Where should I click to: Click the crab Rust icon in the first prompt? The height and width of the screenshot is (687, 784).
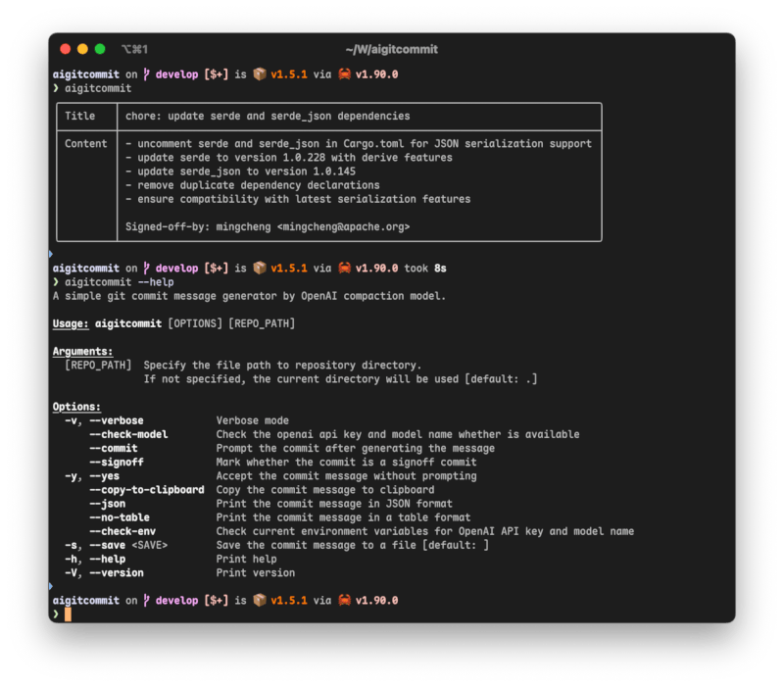pyautogui.click(x=345, y=74)
